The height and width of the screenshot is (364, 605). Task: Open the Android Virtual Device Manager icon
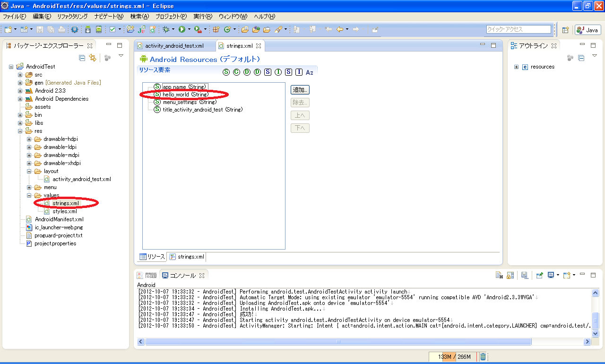point(98,29)
